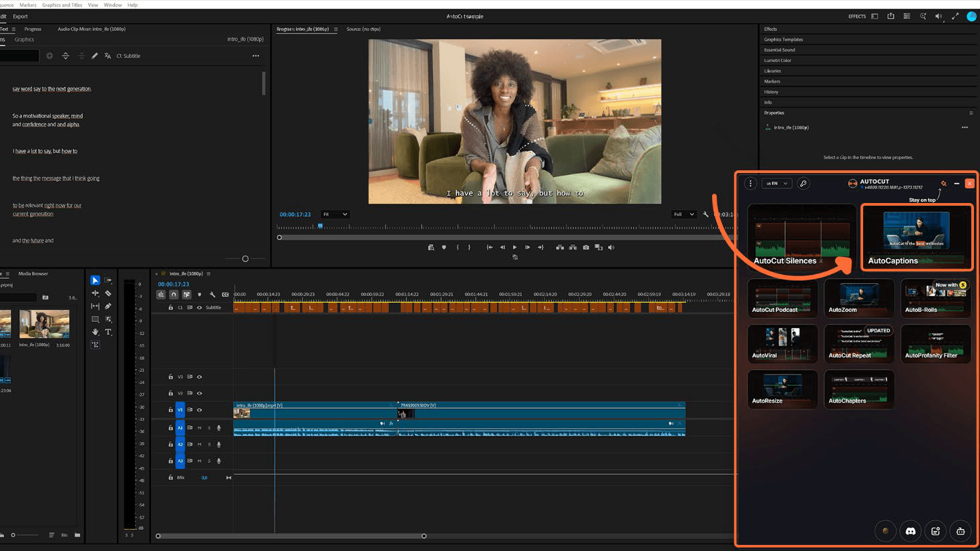Open Lumetri Color panel
This screenshot has height=551, width=980.
778,60
